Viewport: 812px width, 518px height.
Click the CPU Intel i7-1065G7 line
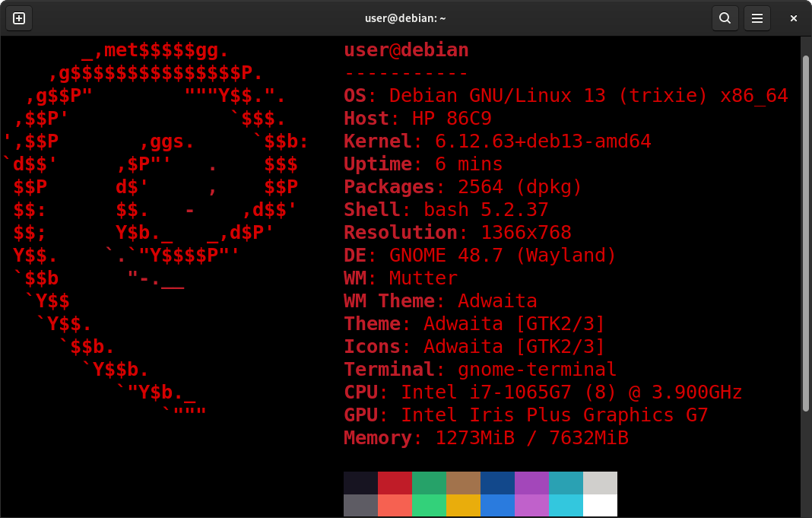pyautogui.click(x=542, y=392)
